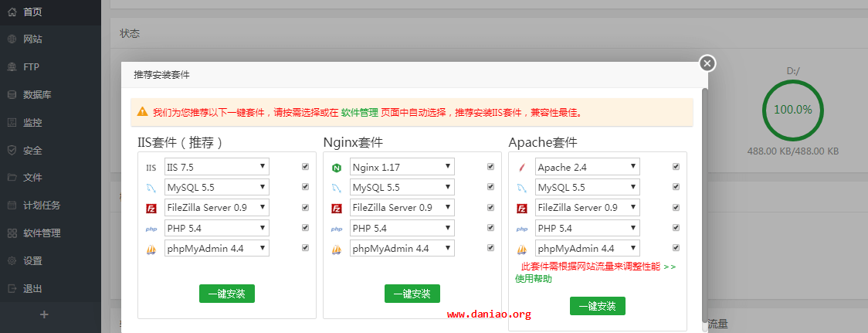The image size is (868, 333).
Task: Click the 488.00 KB/488.00 KB disk text
Action: click(793, 151)
